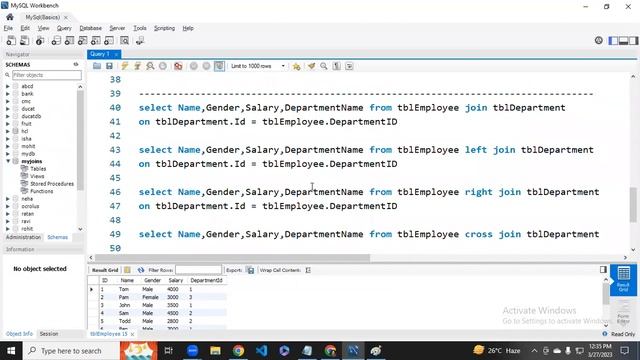Toggle the auto-commit mode button
The image size is (640, 360).
(x=219, y=66)
